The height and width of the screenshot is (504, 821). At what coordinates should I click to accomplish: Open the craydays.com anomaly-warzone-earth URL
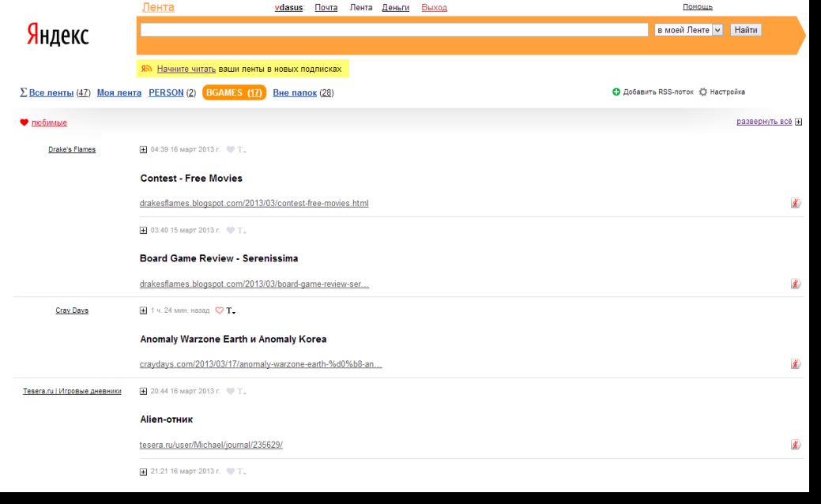(261, 363)
